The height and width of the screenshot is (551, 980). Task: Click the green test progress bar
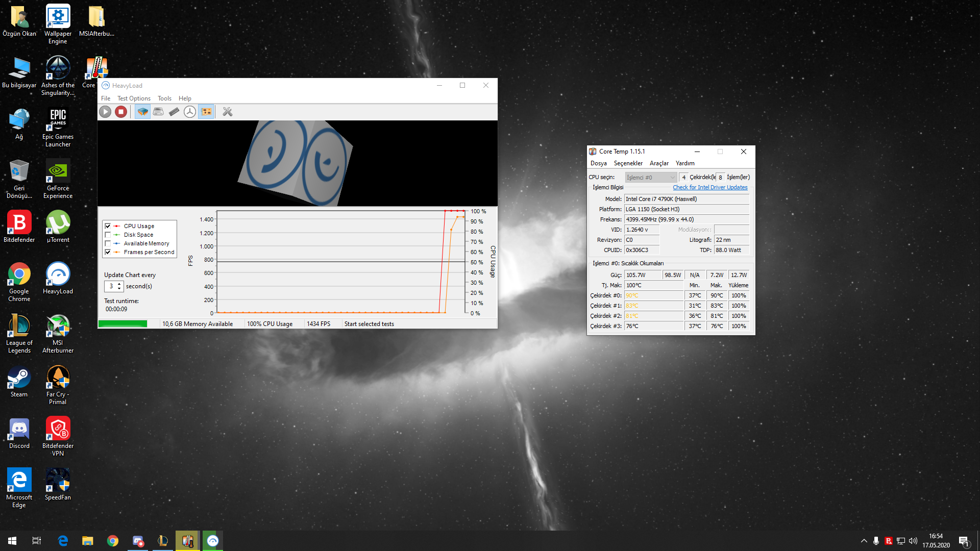coord(122,324)
